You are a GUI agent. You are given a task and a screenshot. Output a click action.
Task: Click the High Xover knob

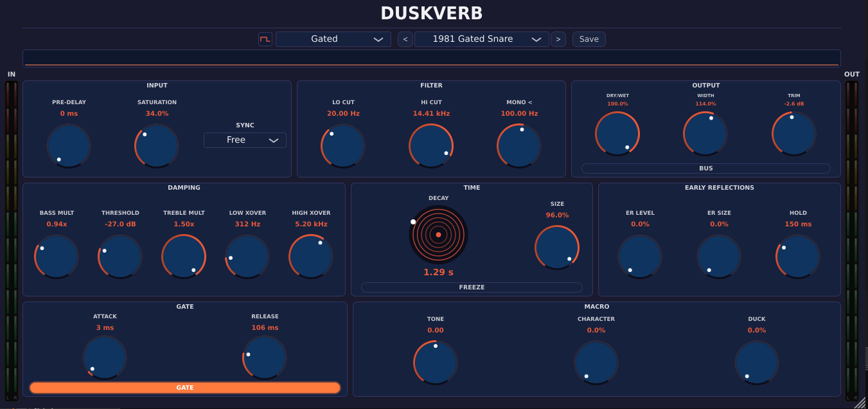311,257
